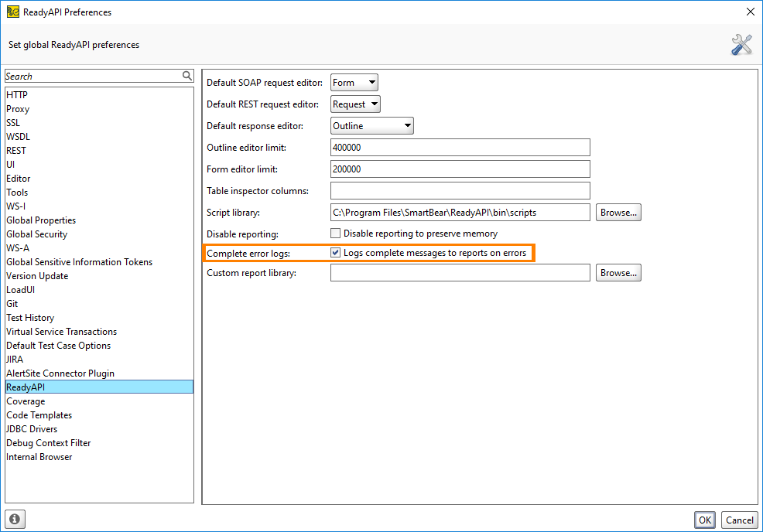Select WS-A in the list
This screenshot has width=763, height=532.
pyautogui.click(x=99, y=248)
